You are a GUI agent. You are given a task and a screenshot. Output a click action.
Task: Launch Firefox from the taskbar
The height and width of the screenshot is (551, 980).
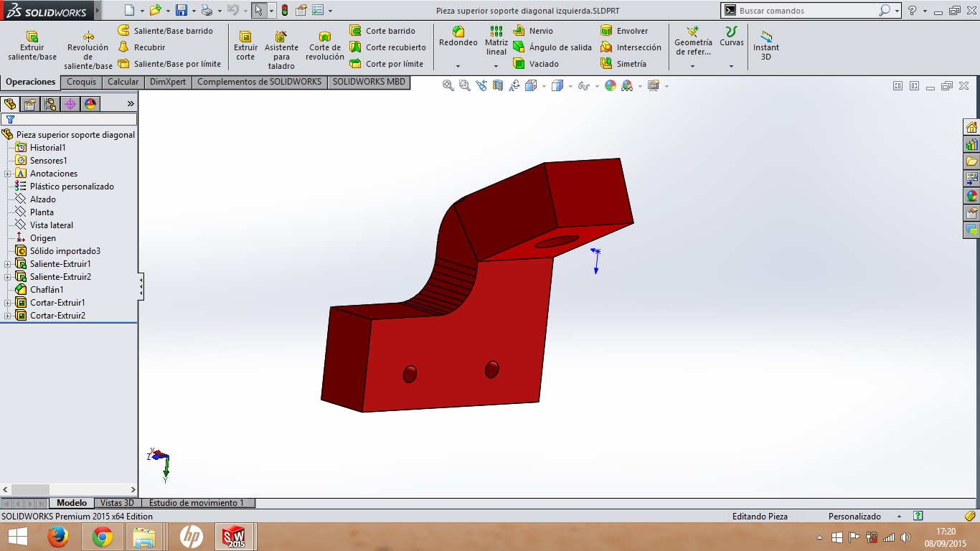coord(57,536)
